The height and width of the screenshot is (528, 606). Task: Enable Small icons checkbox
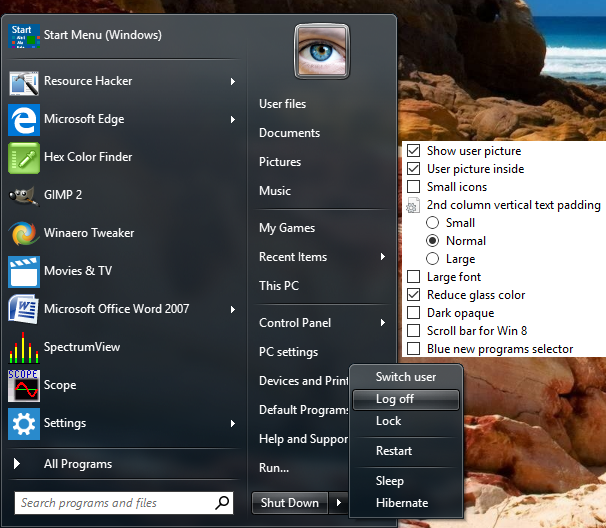(413, 187)
